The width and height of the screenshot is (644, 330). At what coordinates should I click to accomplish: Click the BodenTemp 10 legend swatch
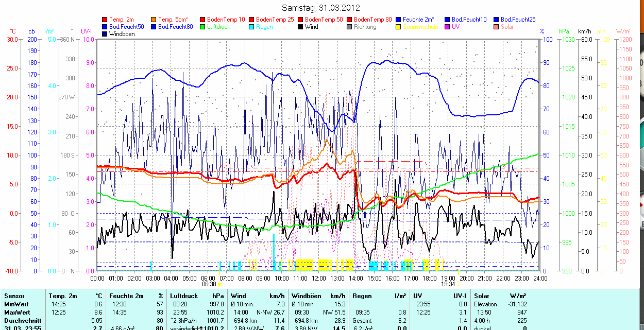[202, 20]
